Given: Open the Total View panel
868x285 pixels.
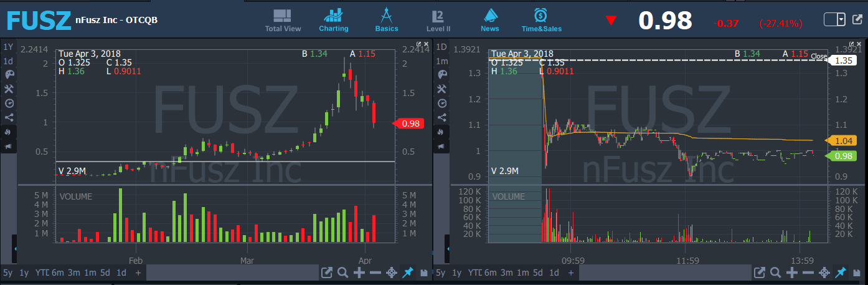Looking at the screenshot, I should [283, 21].
